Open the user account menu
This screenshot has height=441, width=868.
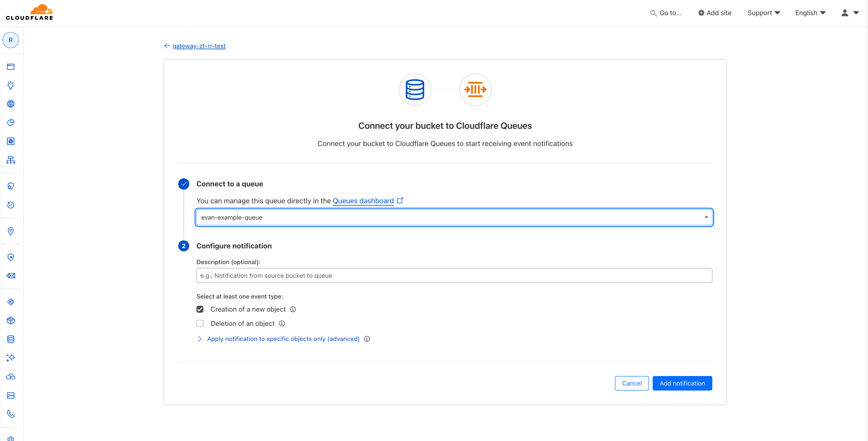pyautogui.click(x=850, y=13)
